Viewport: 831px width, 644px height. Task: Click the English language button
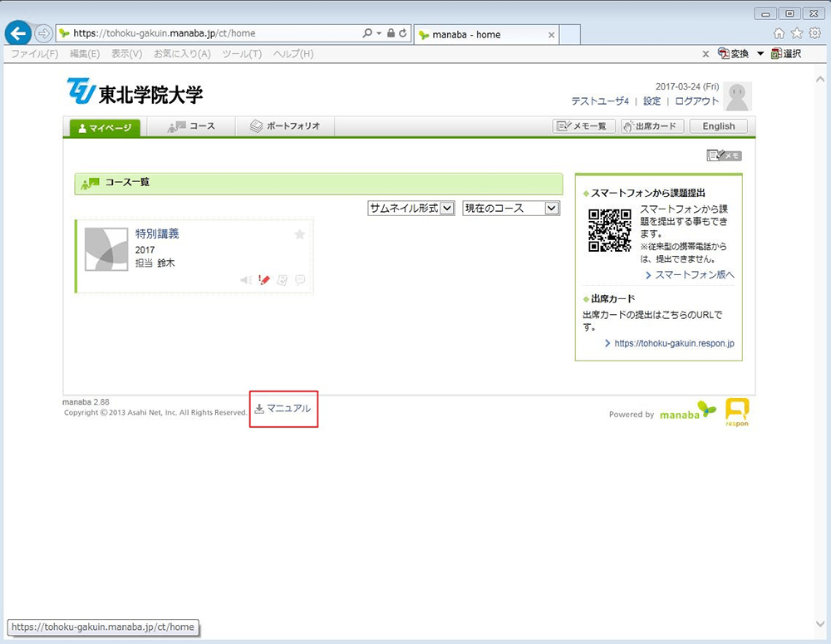[x=718, y=126]
